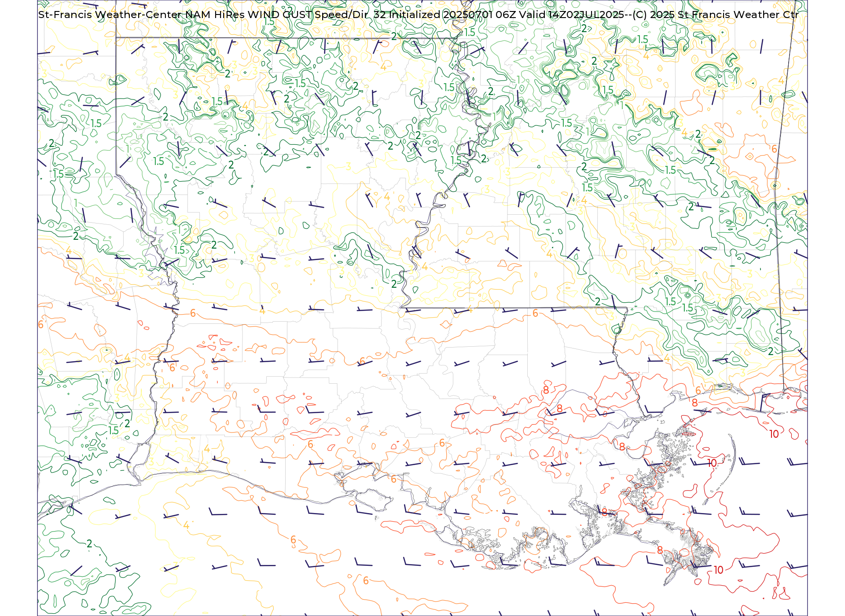Click 'Initialized 20250701 06Z' in the header
This screenshot has height=616, width=845.
coord(452,15)
